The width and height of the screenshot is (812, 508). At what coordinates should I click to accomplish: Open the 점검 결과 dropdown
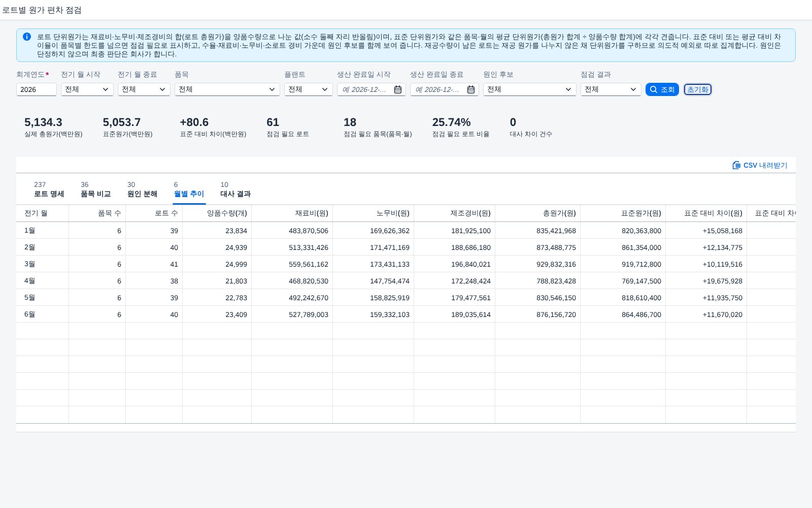(611, 89)
